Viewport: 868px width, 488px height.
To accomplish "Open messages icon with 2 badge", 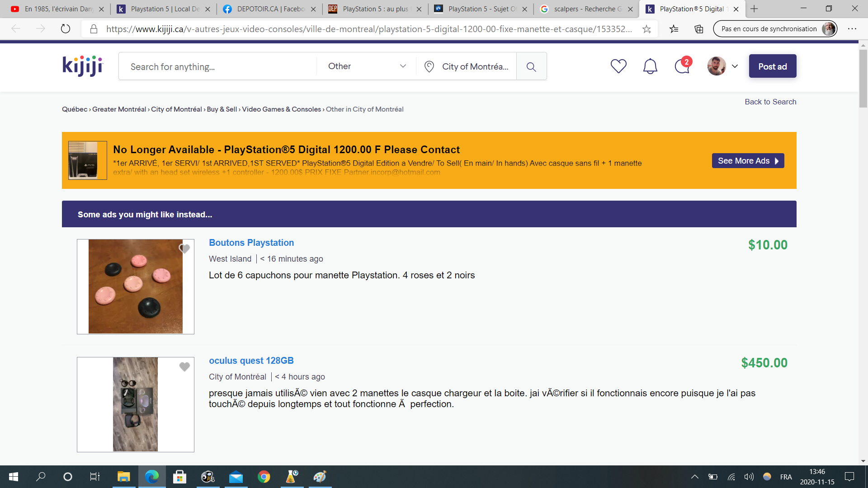I will [x=683, y=66].
